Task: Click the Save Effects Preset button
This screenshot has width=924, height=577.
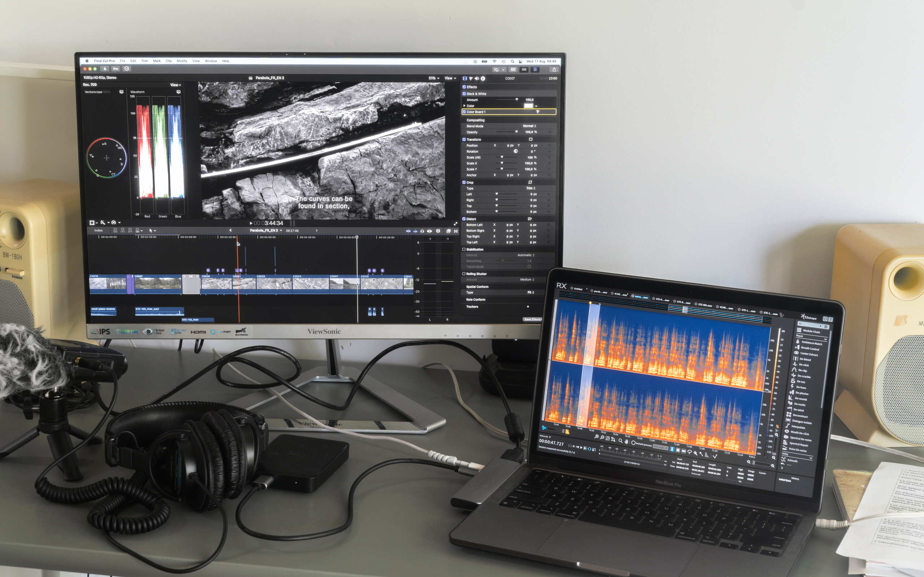Action: [532, 320]
